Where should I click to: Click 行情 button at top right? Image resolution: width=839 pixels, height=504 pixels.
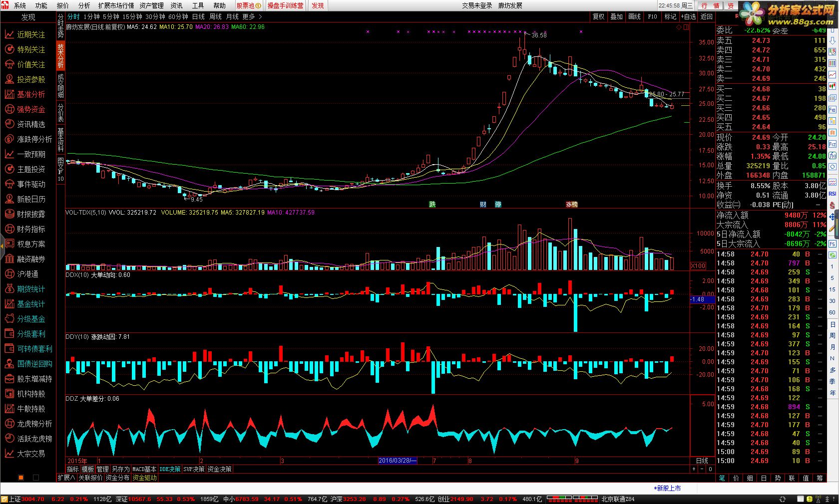(710, 5)
